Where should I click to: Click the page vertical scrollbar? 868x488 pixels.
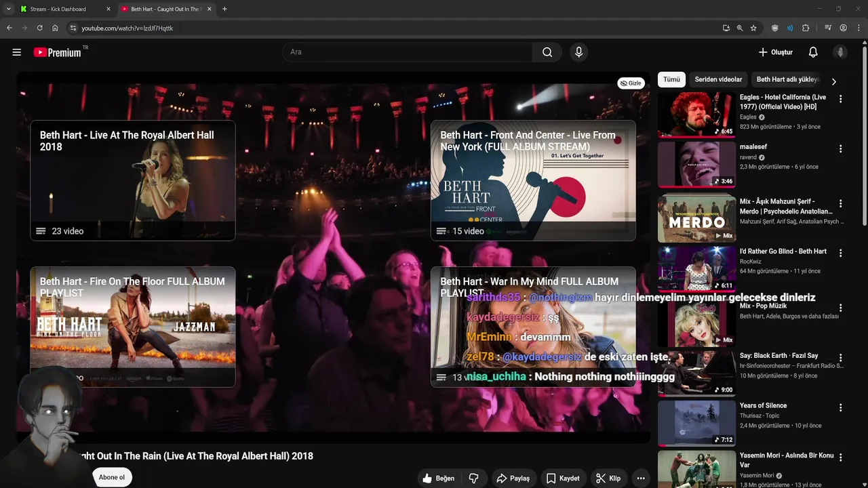(x=864, y=136)
